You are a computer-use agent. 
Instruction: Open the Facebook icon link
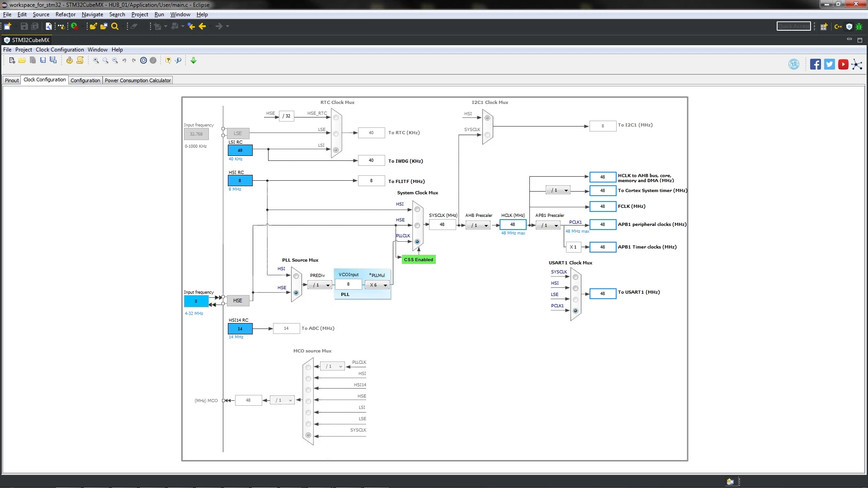pyautogui.click(x=816, y=64)
